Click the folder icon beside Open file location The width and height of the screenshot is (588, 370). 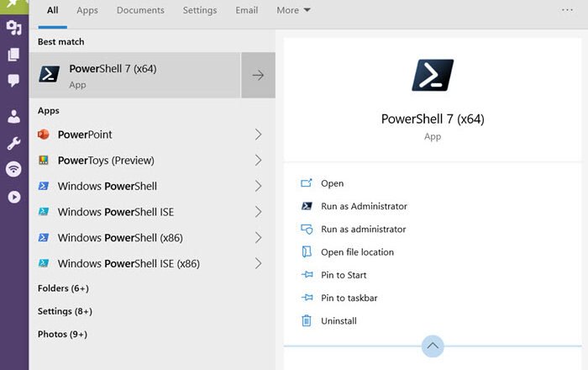(x=306, y=252)
